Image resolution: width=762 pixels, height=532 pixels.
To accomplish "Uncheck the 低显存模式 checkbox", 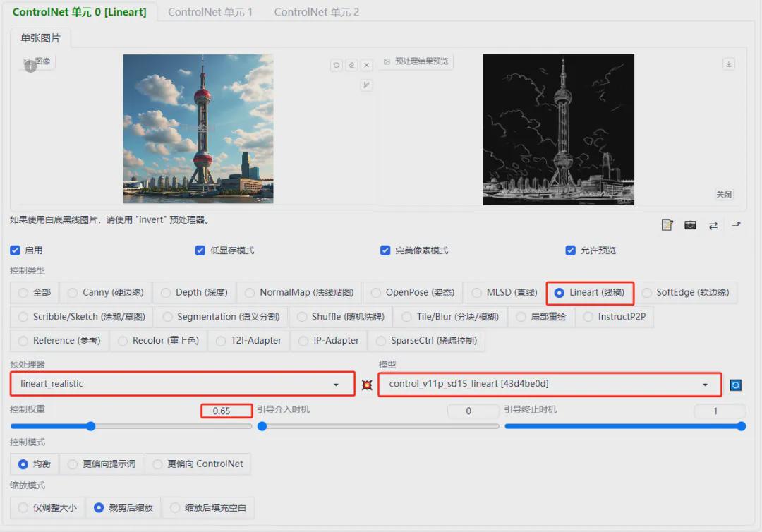I will 200,250.
